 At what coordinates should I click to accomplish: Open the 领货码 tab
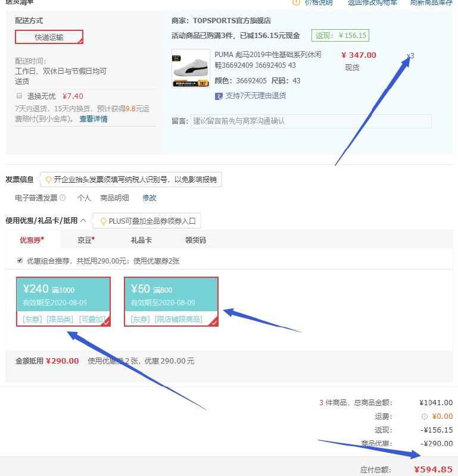(195, 240)
